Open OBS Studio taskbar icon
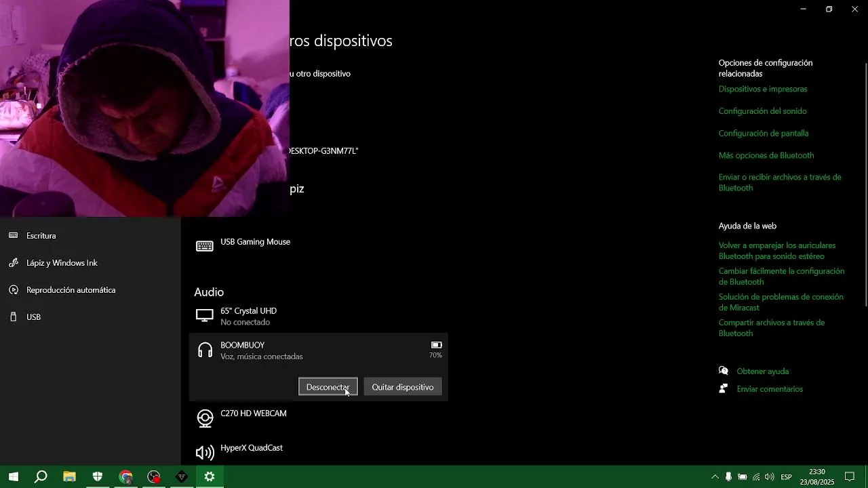The height and width of the screenshot is (488, 868). [x=154, y=476]
